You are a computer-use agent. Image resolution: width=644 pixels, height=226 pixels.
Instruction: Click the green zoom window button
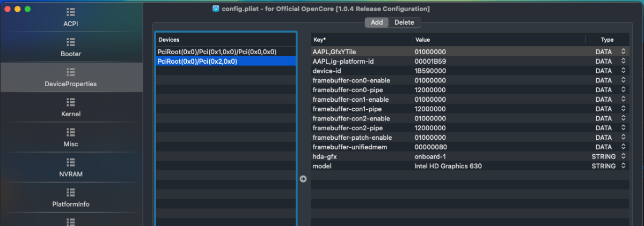click(28, 9)
